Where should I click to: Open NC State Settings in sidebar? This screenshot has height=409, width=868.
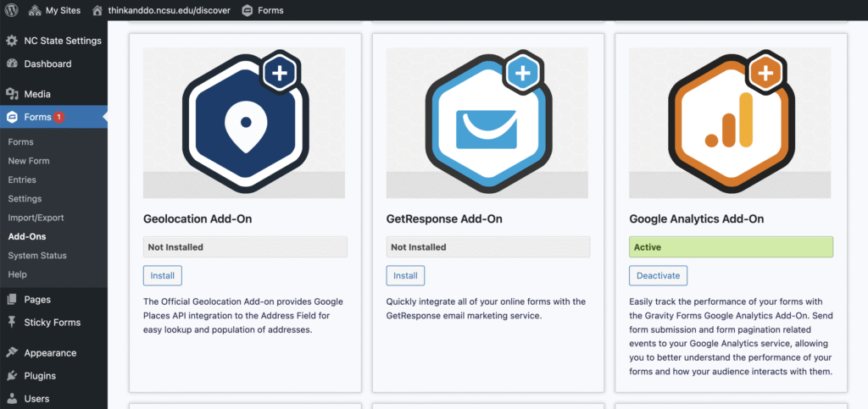(62, 41)
